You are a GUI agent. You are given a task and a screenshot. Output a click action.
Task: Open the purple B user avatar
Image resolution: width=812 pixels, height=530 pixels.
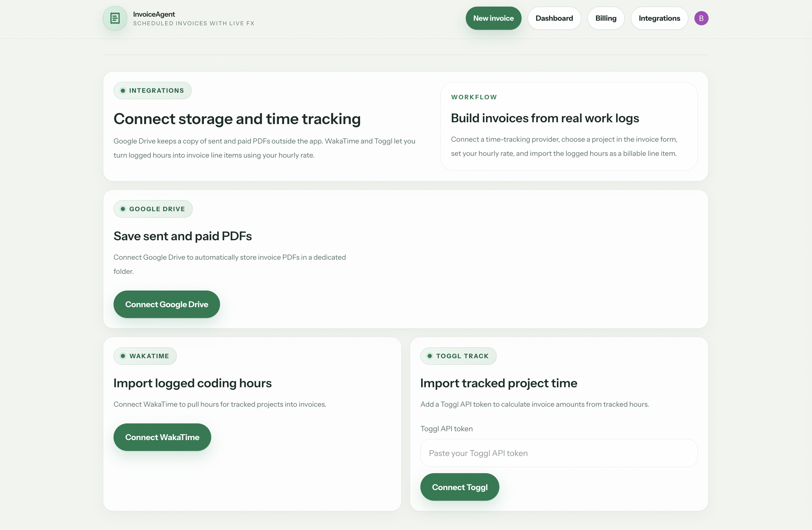point(701,18)
